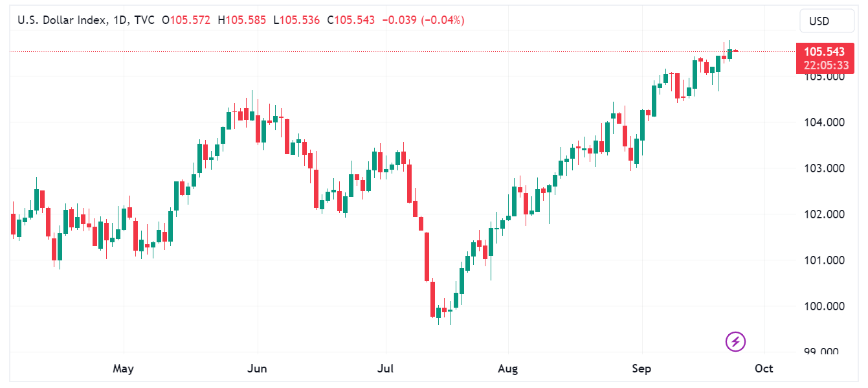868x388 pixels.
Task: Click the Jun label on time axis
Action: (x=258, y=369)
